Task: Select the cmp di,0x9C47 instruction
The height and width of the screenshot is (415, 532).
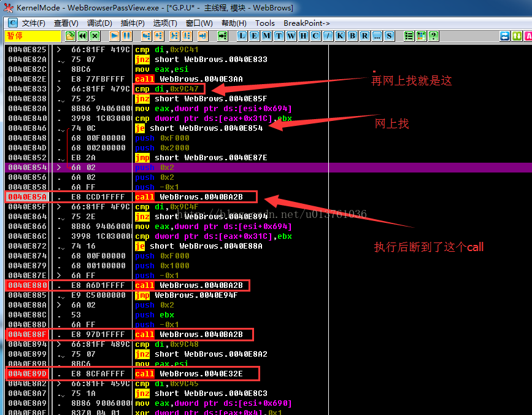Action: 166,89
